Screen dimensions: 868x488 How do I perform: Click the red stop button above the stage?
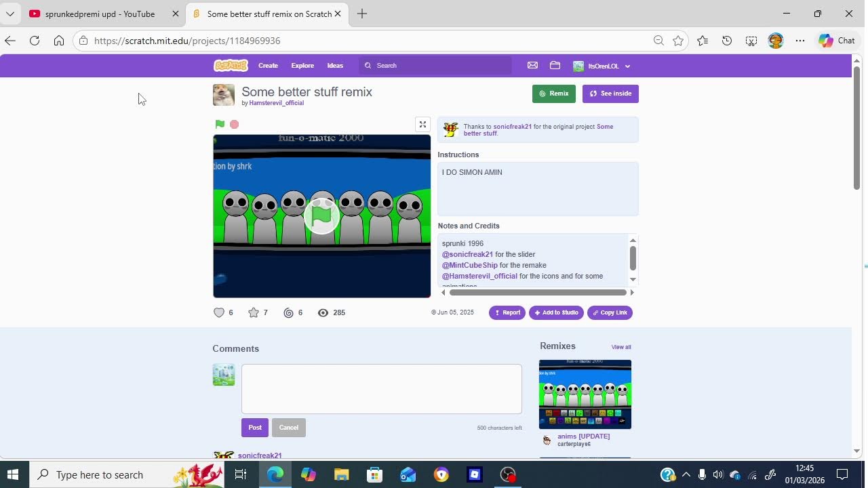coord(235,124)
